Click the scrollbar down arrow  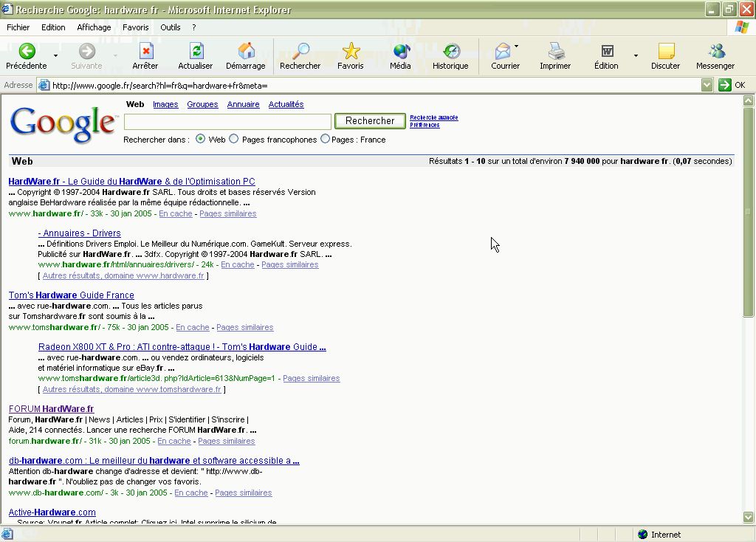[749, 517]
